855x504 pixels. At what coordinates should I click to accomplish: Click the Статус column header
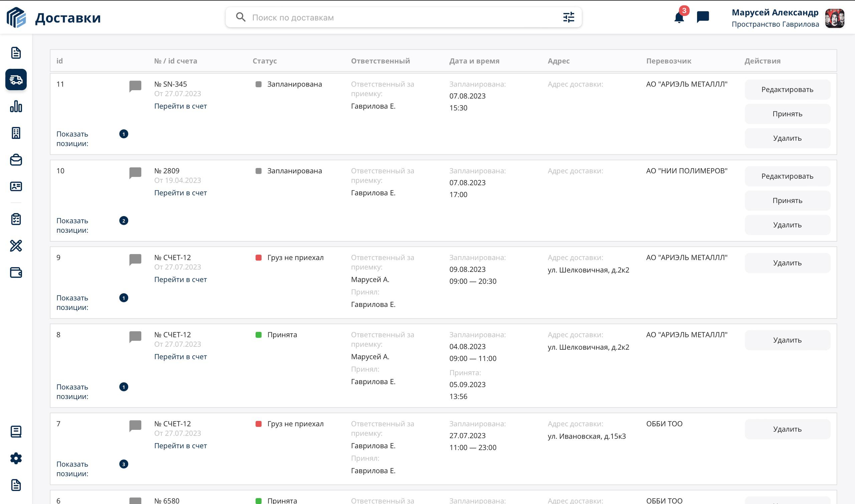click(x=265, y=61)
